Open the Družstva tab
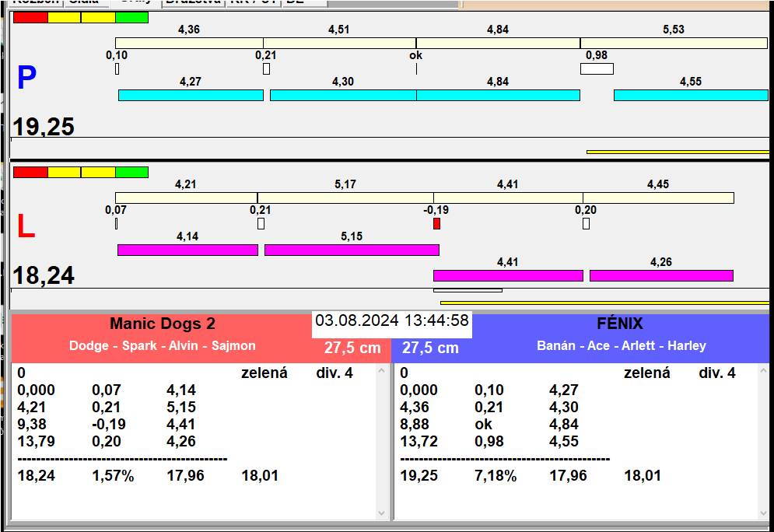 click(193, 2)
